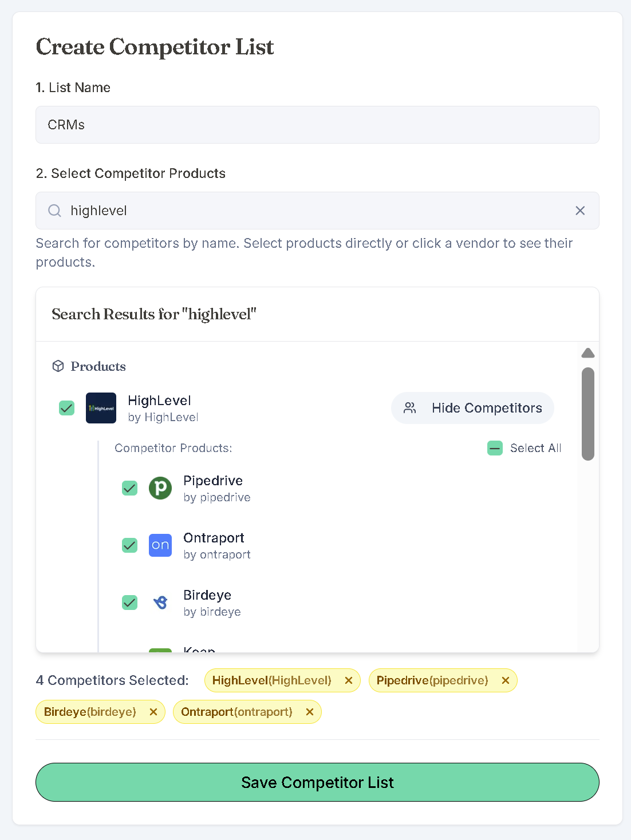The width and height of the screenshot is (631, 840).
Task: Click the 'by ontraport' vendor text
Action: click(x=217, y=554)
